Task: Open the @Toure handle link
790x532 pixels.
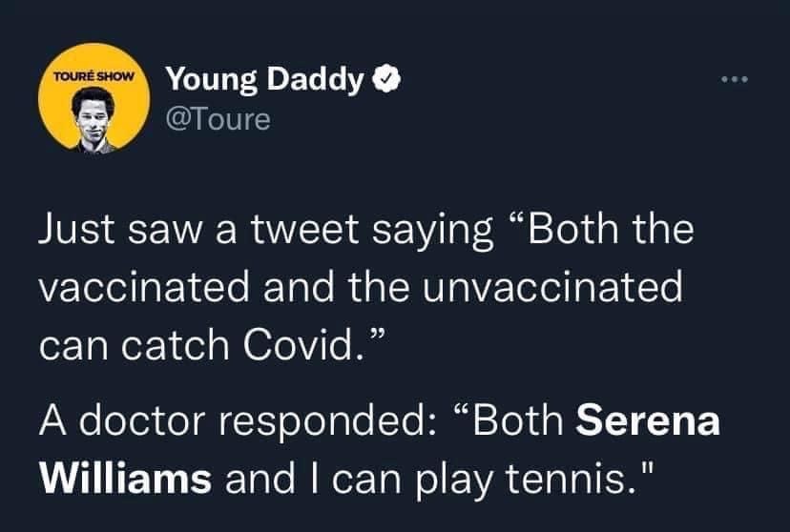Action: click(218, 120)
